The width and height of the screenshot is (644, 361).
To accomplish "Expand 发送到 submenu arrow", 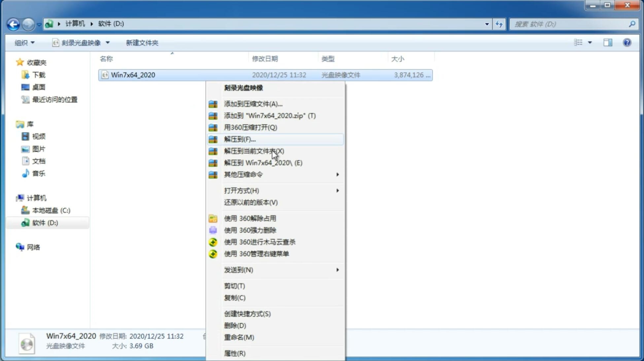I will pyautogui.click(x=337, y=270).
